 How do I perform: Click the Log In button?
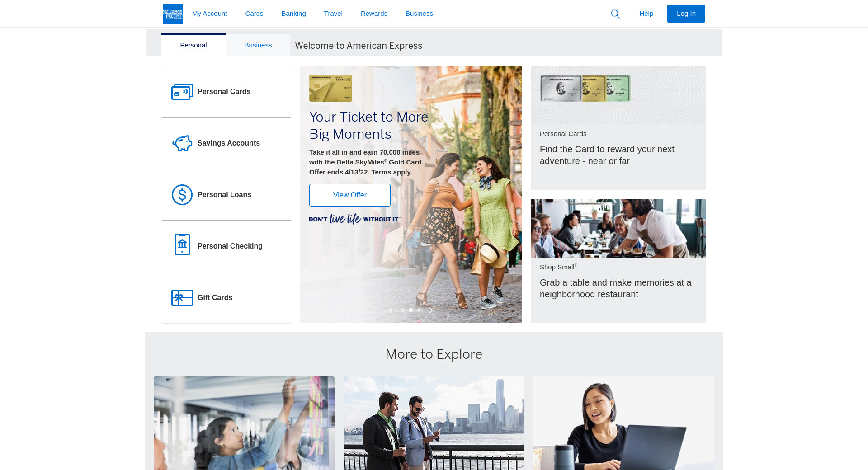tap(686, 14)
